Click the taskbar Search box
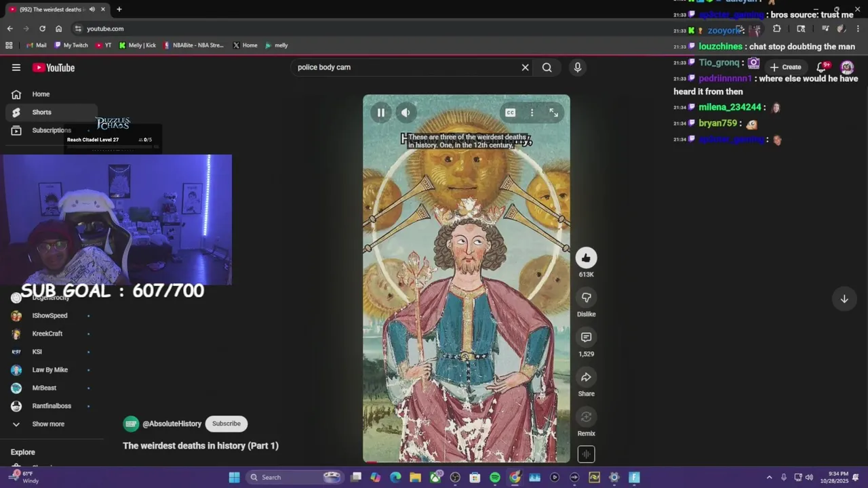The height and width of the screenshot is (488, 868). tap(295, 477)
